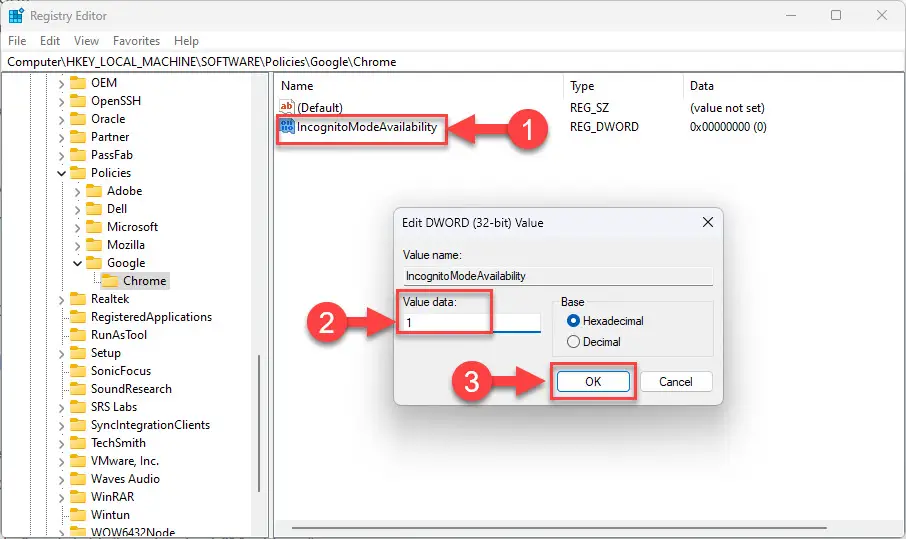Image resolution: width=906 pixels, height=539 pixels.
Task: Click the TechSmith folder icon
Action: [x=77, y=443]
